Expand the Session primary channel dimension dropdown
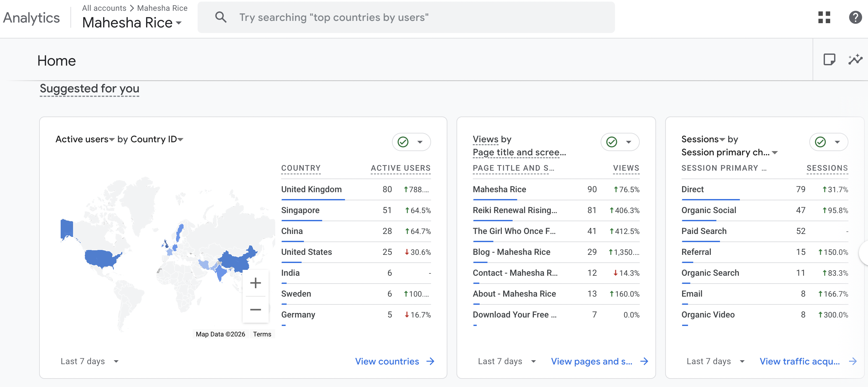The width and height of the screenshot is (868, 387). click(775, 153)
